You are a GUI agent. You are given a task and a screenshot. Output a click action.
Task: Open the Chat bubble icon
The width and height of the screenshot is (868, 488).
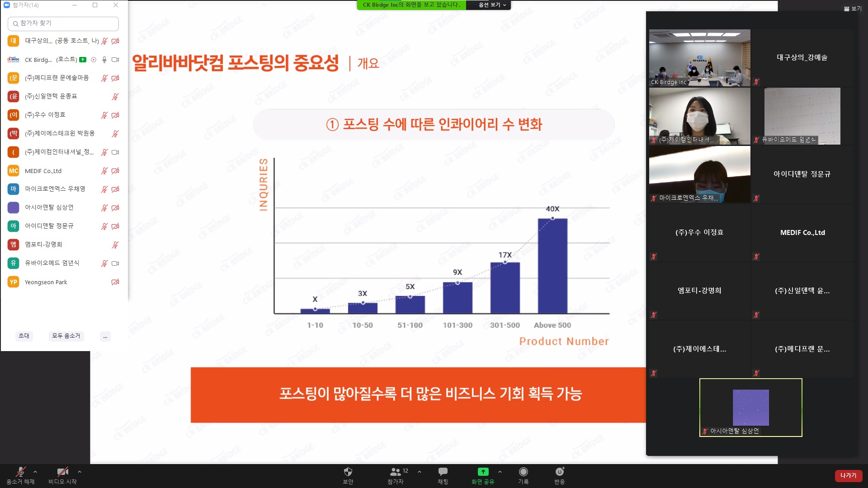443,472
